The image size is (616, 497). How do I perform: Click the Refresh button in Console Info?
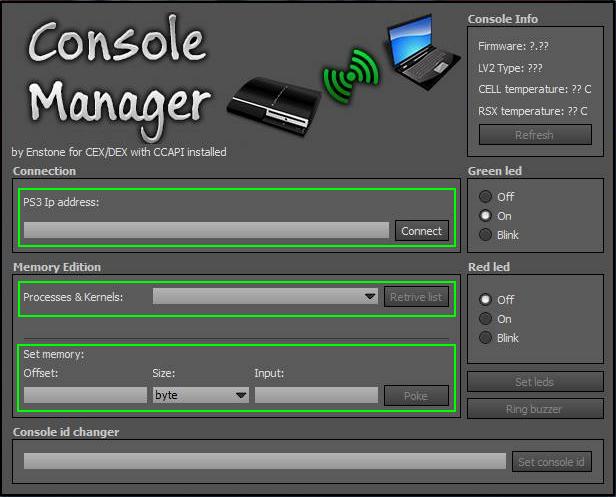(x=535, y=135)
